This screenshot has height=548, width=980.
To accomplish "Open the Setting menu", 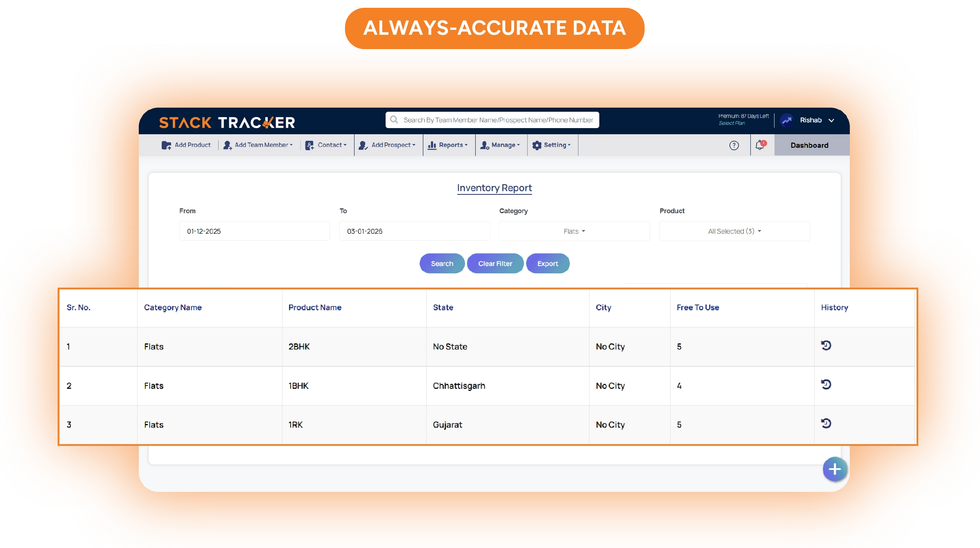I will (x=552, y=145).
